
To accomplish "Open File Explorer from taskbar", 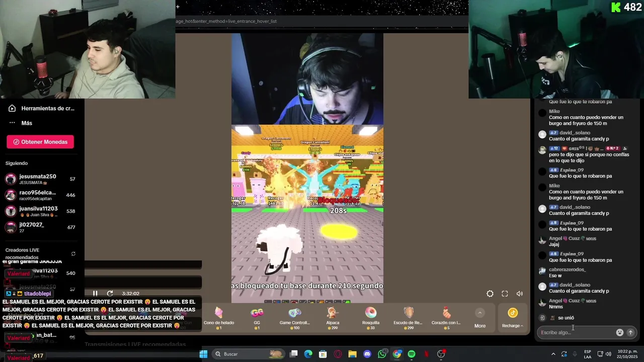I will [352, 354].
